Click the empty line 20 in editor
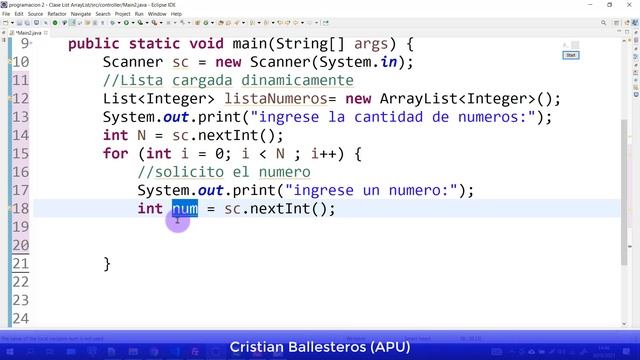This screenshot has height=360, width=640. 327,245
